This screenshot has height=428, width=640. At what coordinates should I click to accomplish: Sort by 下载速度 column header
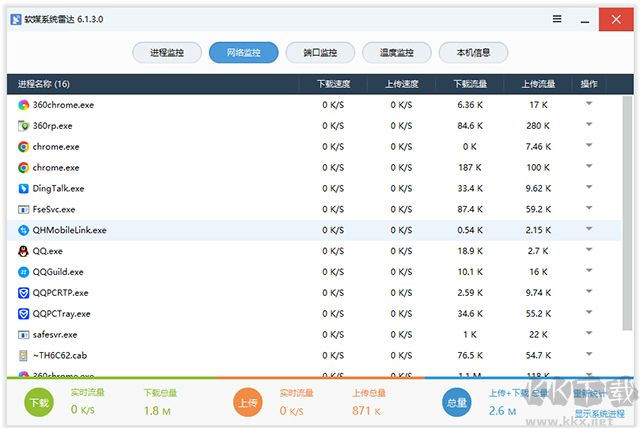tap(333, 84)
